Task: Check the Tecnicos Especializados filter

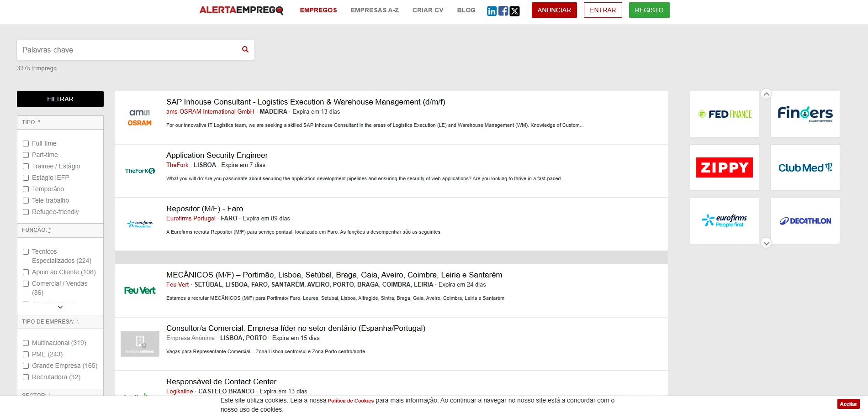Action: pyautogui.click(x=26, y=251)
